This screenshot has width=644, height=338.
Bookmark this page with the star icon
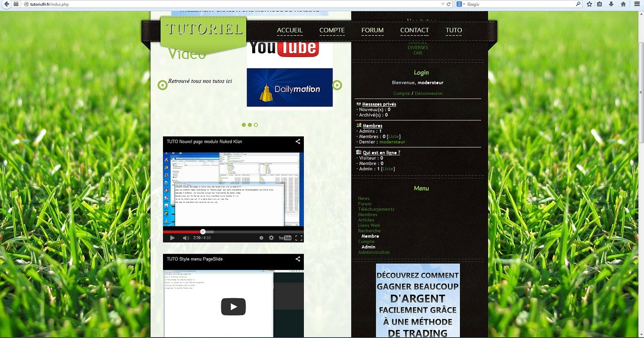pyautogui.click(x=590, y=4)
